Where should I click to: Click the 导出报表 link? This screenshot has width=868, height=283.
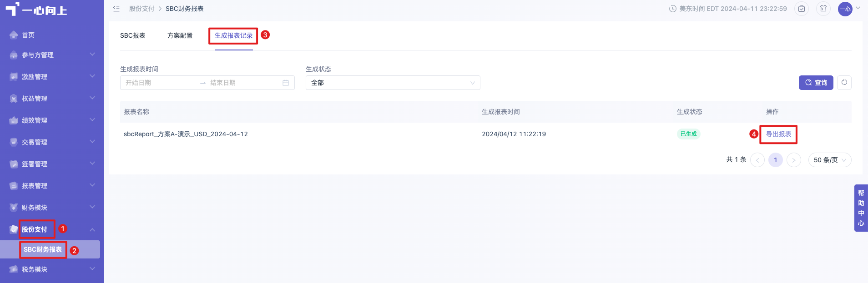click(778, 134)
